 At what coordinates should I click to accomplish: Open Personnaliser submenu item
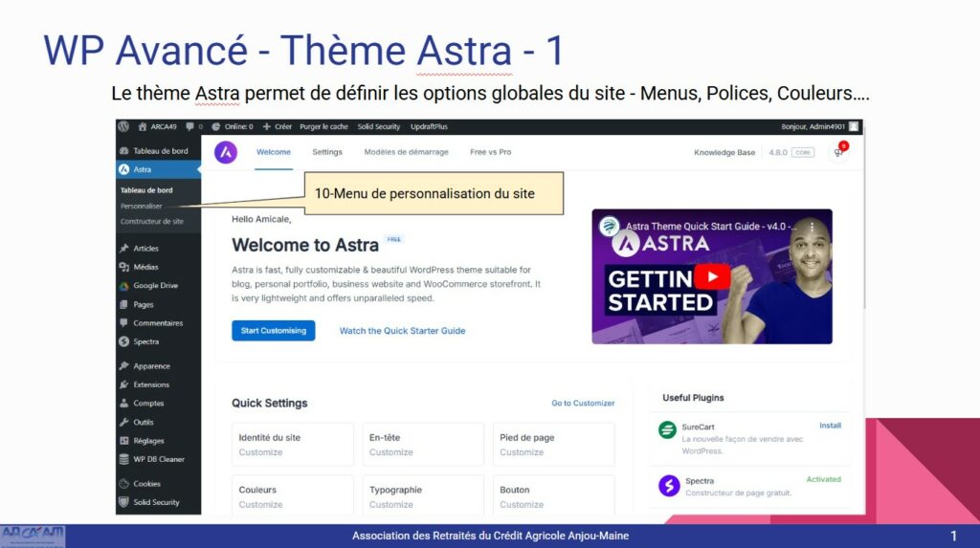(142, 206)
